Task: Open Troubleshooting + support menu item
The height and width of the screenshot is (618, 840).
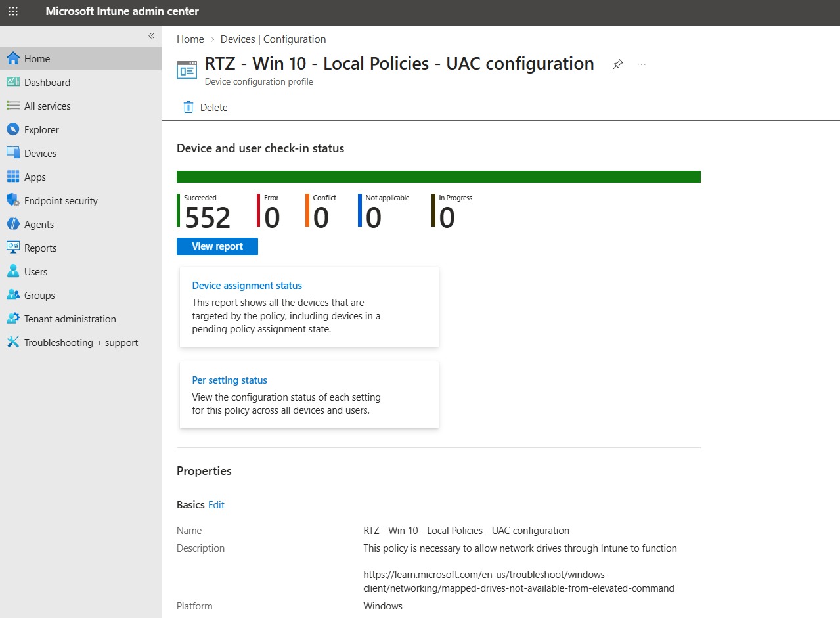Action: point(81,342)
